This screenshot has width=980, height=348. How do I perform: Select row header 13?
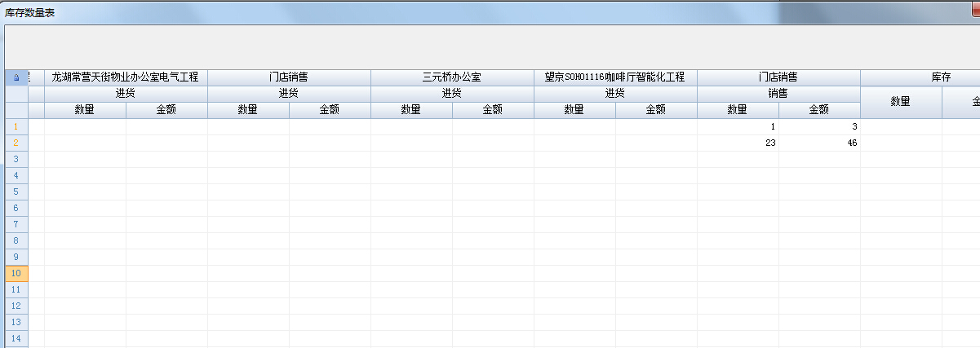[16, 322]
